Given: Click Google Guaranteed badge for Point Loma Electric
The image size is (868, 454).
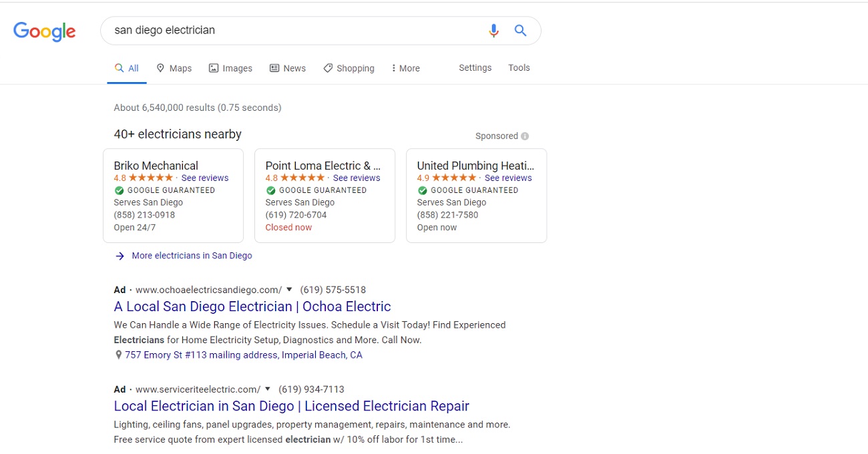Looking at the screenshot, I should click(271, 190).
